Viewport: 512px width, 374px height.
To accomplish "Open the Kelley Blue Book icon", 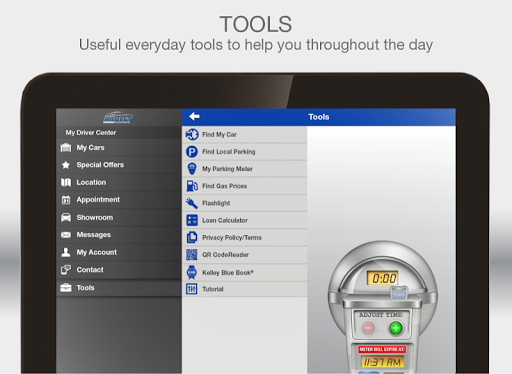I will pos(192,272).
